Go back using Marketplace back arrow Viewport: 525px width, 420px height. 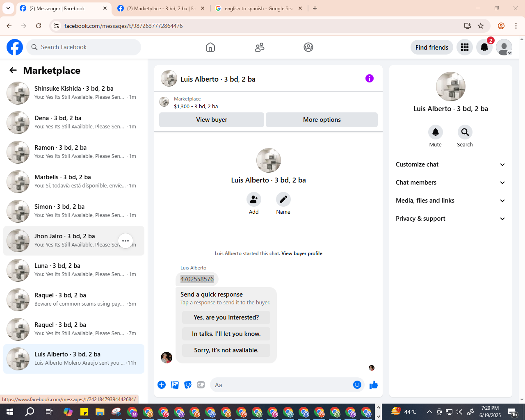coord(13,70)
